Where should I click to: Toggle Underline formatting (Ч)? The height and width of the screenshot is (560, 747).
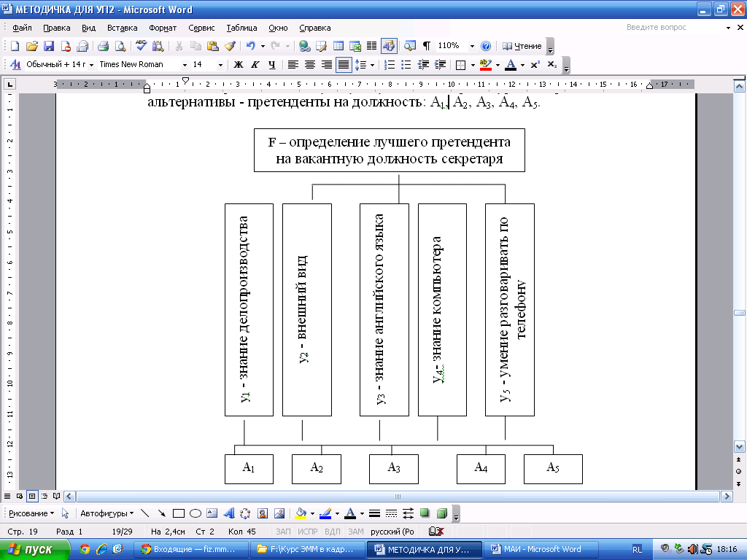271,64
